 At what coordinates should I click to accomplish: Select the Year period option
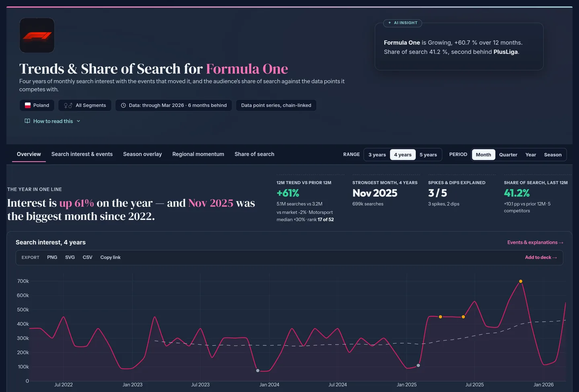[531, 155]
